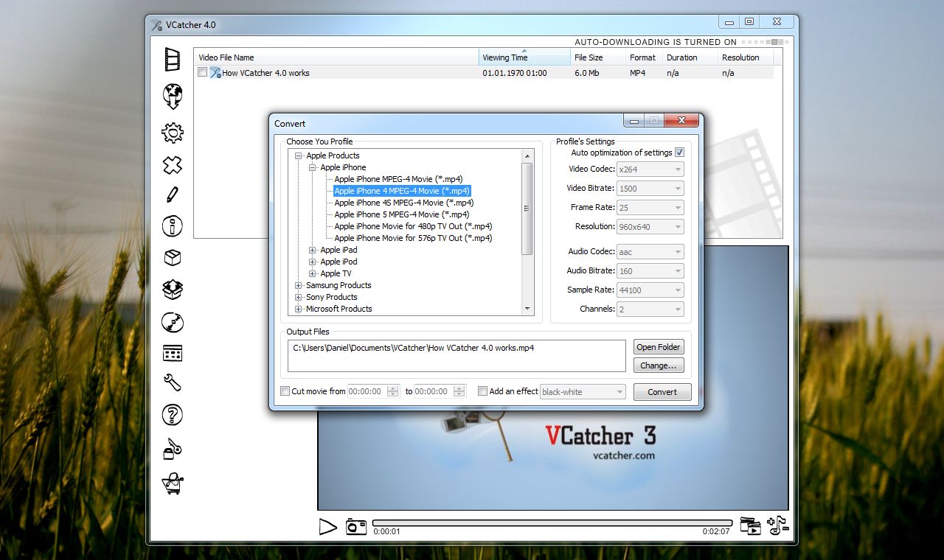Click the padlock and key icon
This screenshot has height=560, width=944.
173,449
